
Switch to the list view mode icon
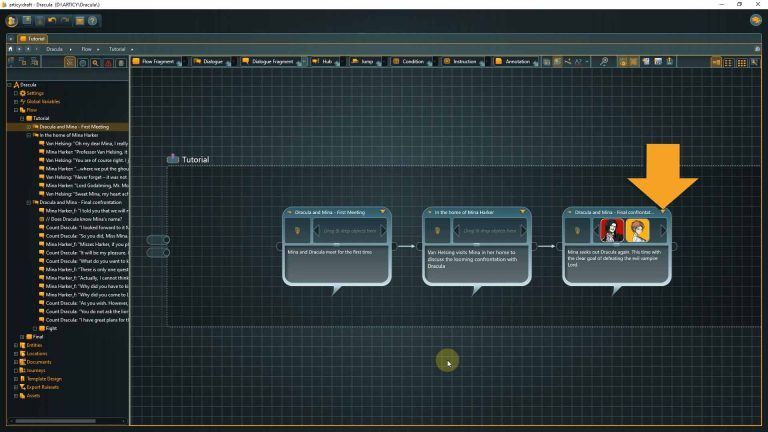(729, 62)
